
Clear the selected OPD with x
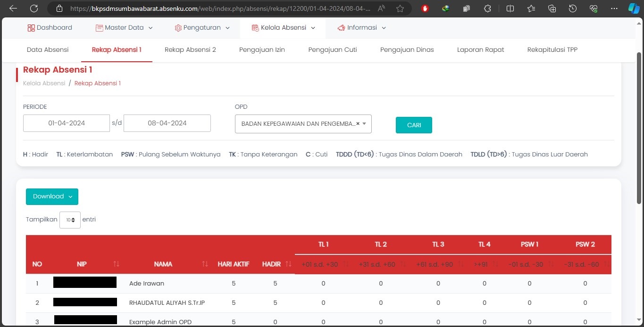(x=358, y=123)
